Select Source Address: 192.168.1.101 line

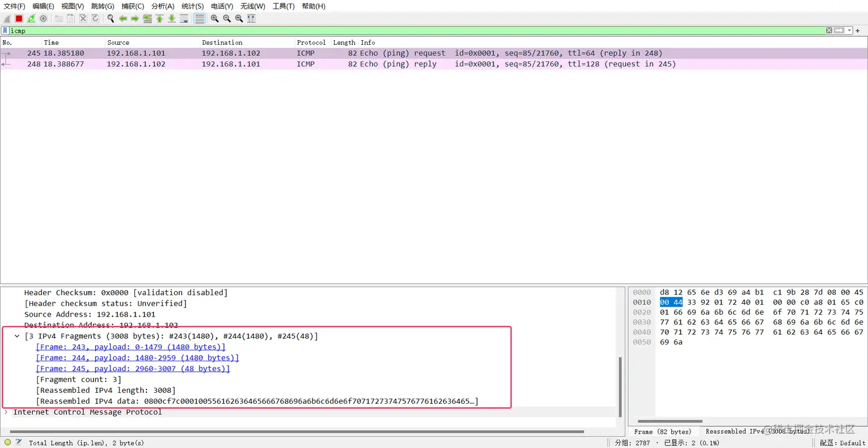click(90, 314)
